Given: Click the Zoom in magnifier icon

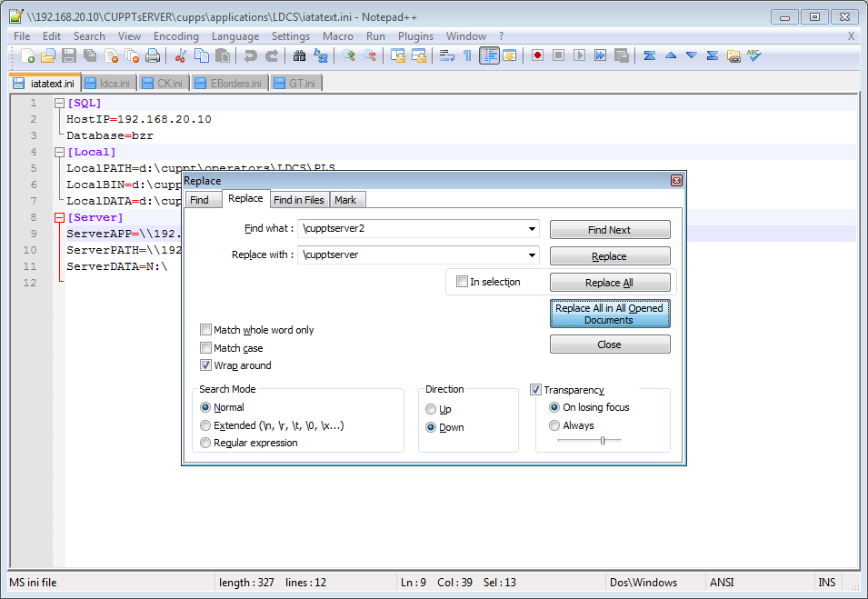Looking at the screenshot, I should tap(349, 56).
